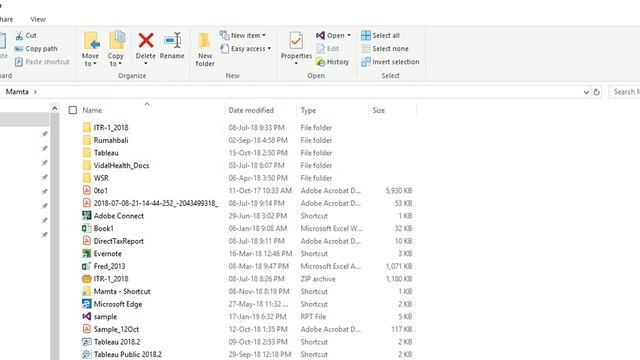Sort by the Name column header
Viewport: 640px width, 360px height.
[x=92, y=110]
